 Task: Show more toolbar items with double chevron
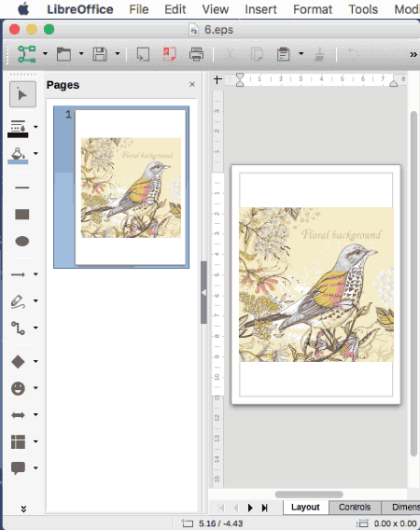click(x=413, y=54)
